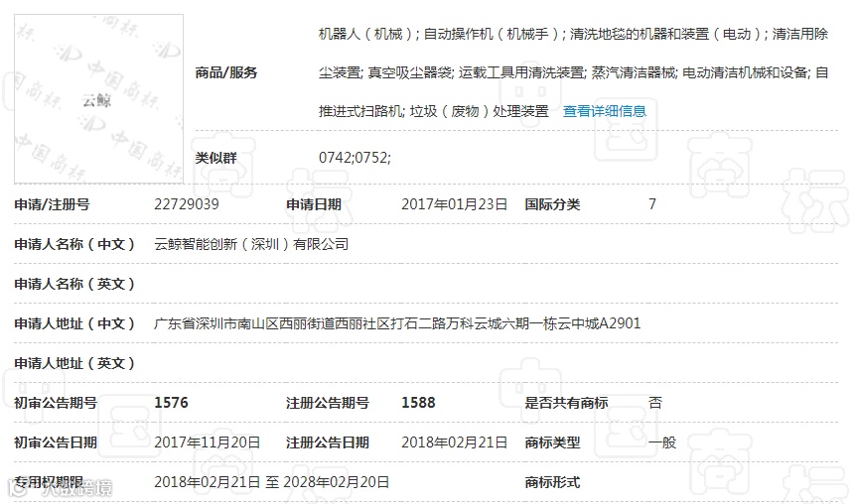Click goods text 推进式扫路机; 垃圾（废物）处理装置
854x504 pixels.
point(434,111)
